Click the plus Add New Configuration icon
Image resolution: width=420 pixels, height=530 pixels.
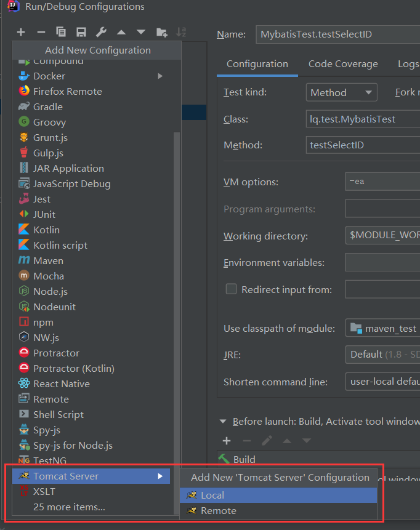click(21, 32)
